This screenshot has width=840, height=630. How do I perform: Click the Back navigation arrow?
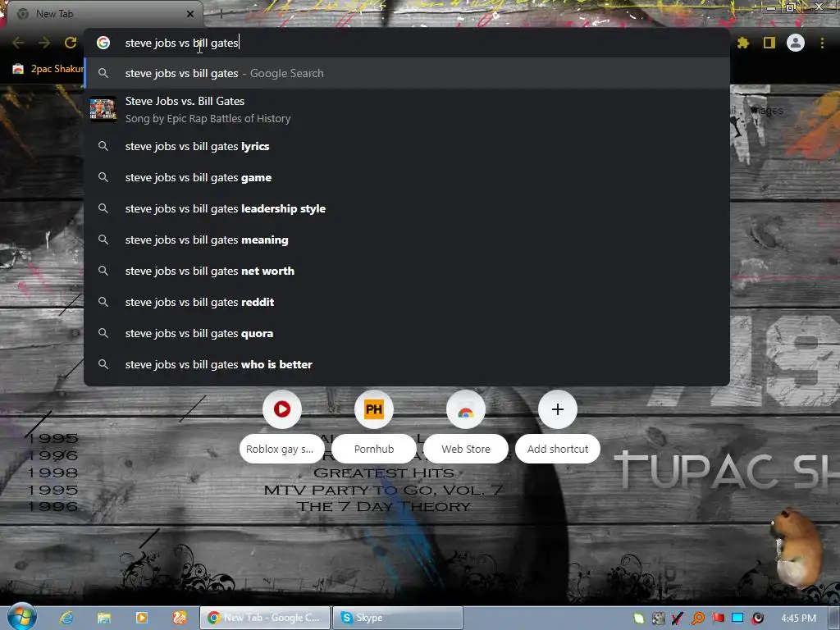click(x=18, y=43)
